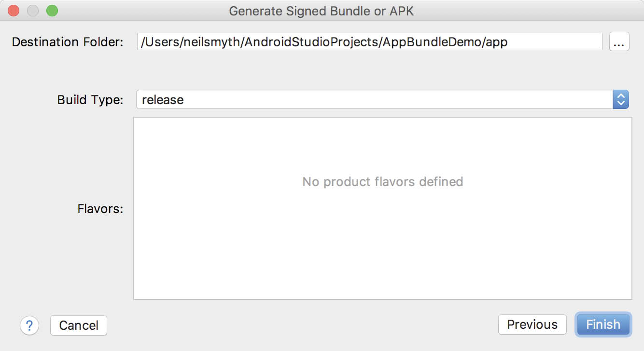This screenshot has height=351, width=644.
Task: Click Finish to generate the bundle
Action: (x=603, y=324)
